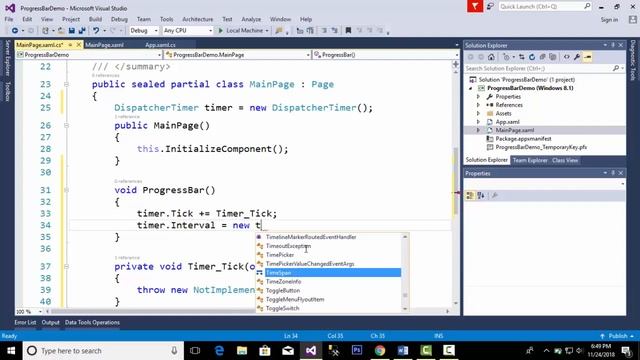Select Package.appxmanifest in Solution Explorer
Image resolution: width=640 pixels, height=360 pixels.
click(523, 139)
